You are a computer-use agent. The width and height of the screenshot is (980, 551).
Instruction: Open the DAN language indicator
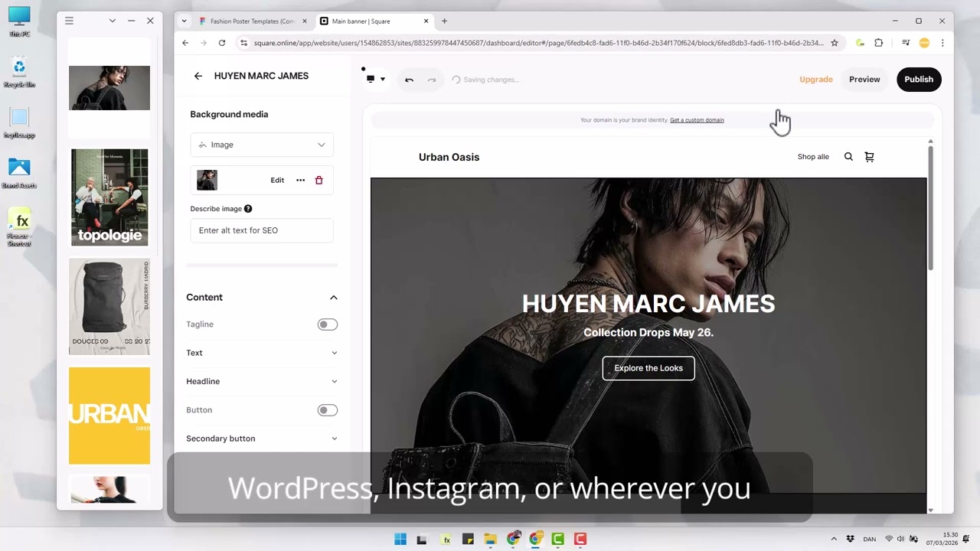tap(870, 539)
